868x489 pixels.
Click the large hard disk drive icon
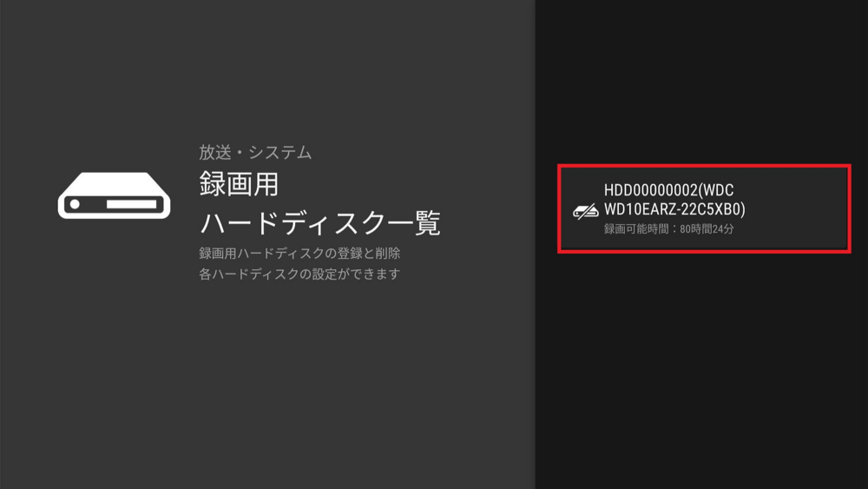[x=114, y=195]
